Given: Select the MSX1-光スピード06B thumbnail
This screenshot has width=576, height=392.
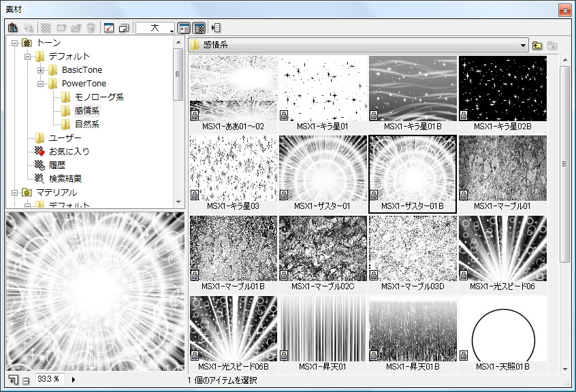Looking at the screenshot, I should coord(234,334).
